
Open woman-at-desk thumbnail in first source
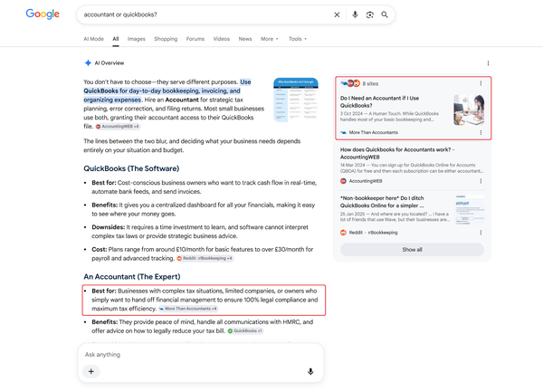pos(469,110)
